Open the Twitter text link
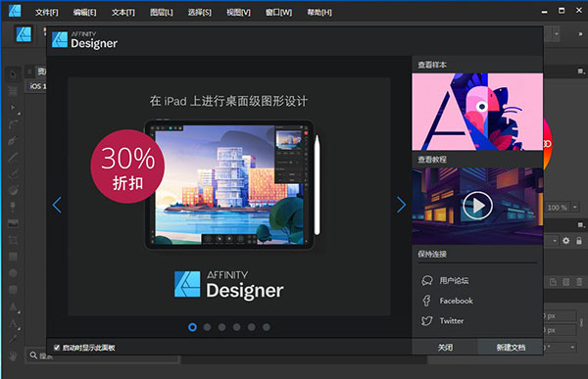Image resolution: width=588 pixels, height=379 pixels. (x=452, y=321)
